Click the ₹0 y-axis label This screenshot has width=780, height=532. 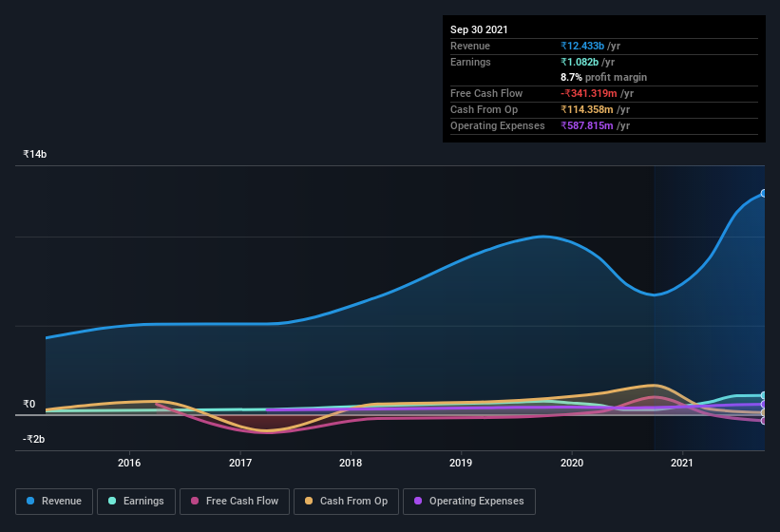pyautogui.click(x=29, y=404)
